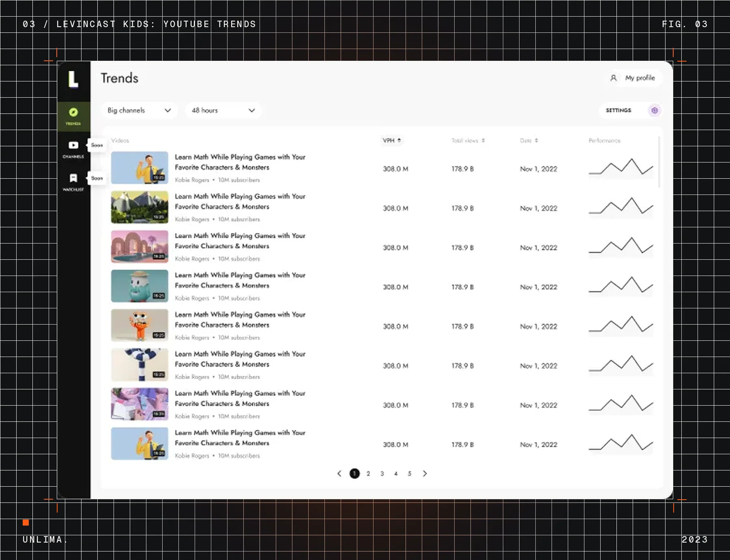This screenshot has height=560, width=730.
Task: Click the table's vertical scrollbar
Action: coord(659,162)
